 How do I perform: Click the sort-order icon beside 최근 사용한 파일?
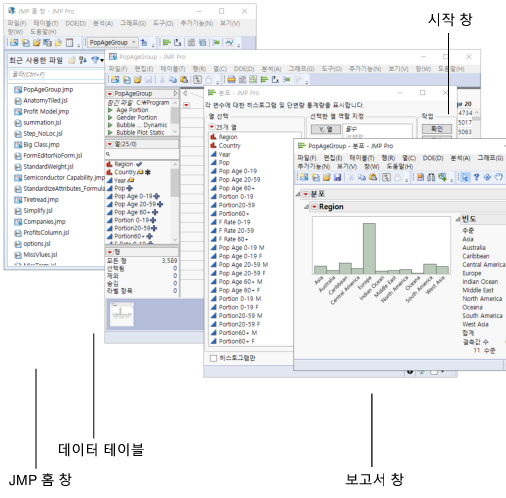coord(83,60)
